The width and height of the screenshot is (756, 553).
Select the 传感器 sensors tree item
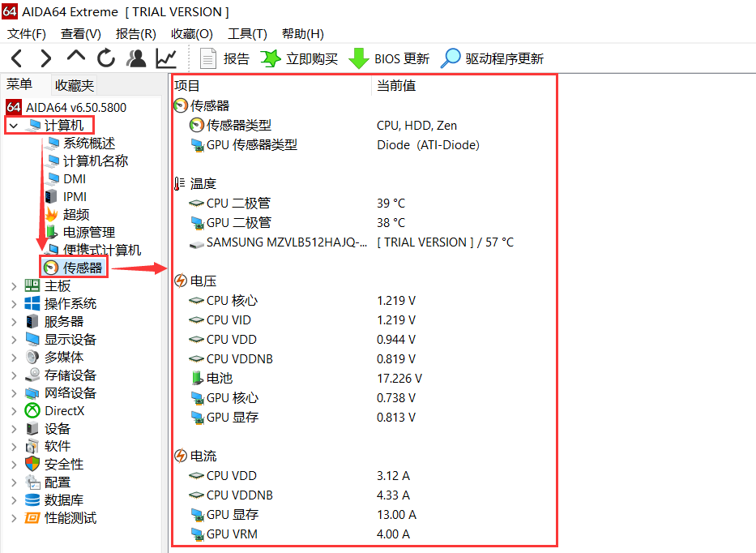click(83, 267)
